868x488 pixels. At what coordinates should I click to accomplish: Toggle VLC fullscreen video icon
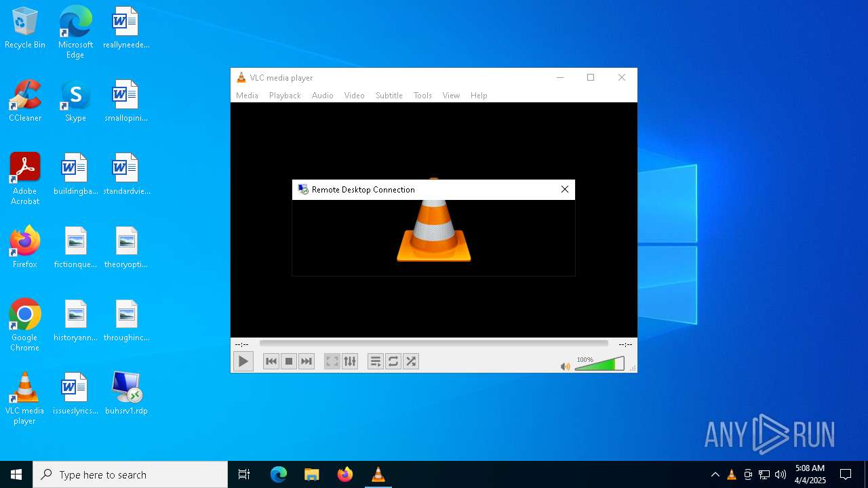(x=332, y=361)
